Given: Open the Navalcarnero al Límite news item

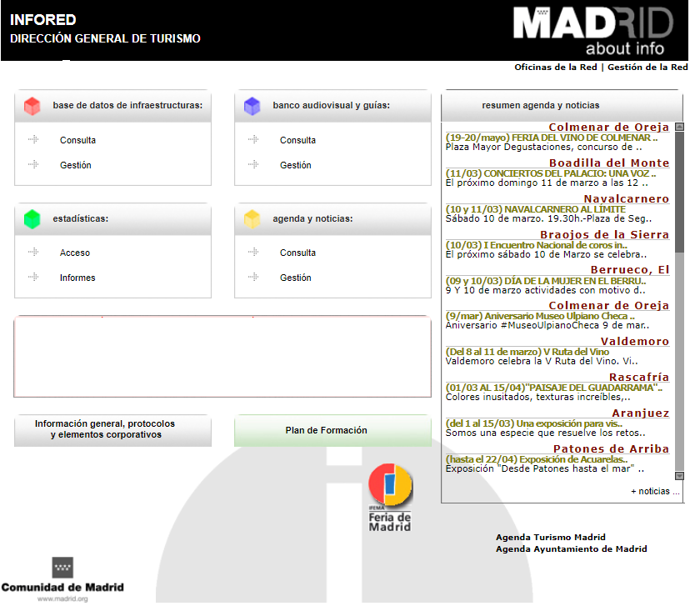Looking at the screenshot, I should [x=536, y=209].
